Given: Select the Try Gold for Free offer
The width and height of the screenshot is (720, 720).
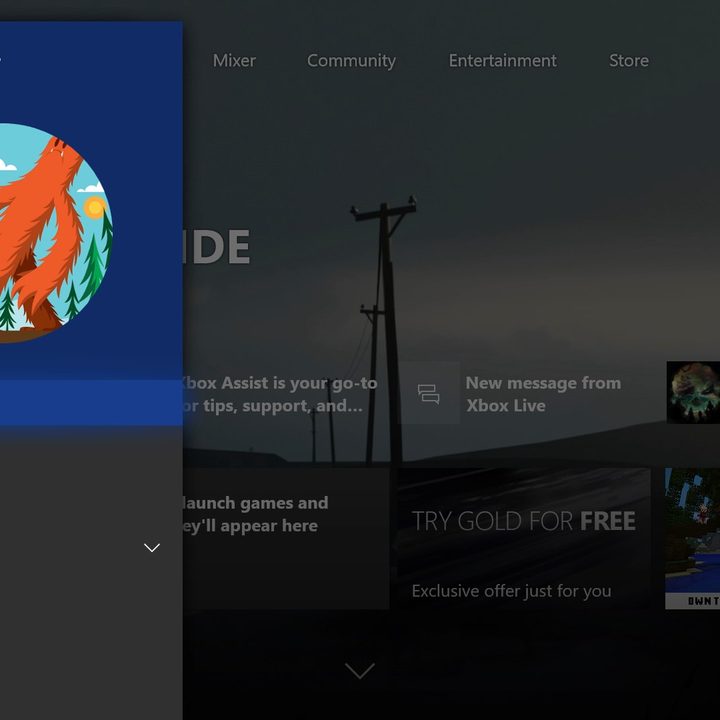Looking at the screenshot, I should click(523, 538).
